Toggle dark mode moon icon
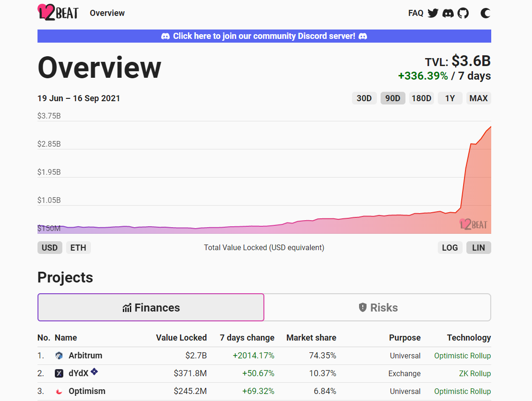This screenshot has height=401, width=532. [486, 13]
